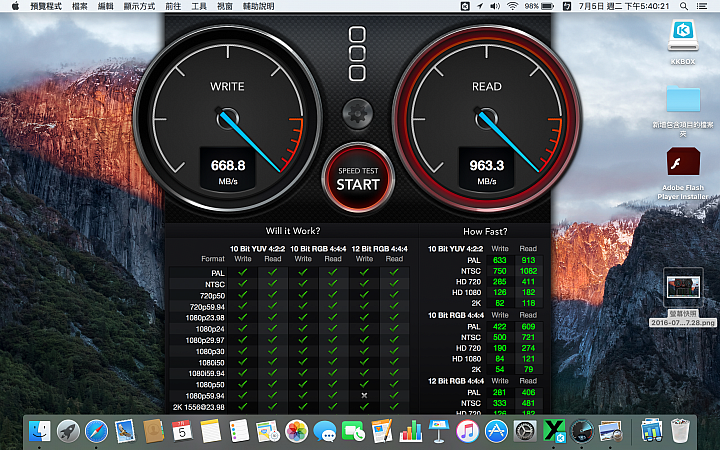Click the "How Fast?" heading
Image resolution: width=720 pixels, height=450 pixels.
click(485, 231)
